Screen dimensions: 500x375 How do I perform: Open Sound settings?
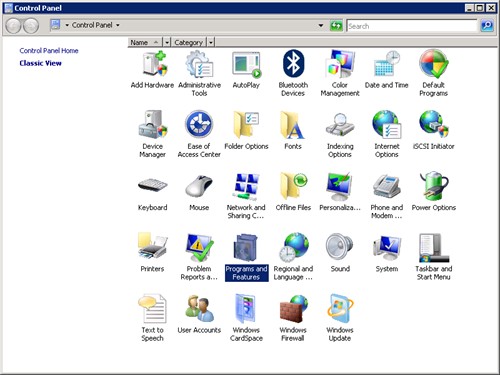point(340,253)
